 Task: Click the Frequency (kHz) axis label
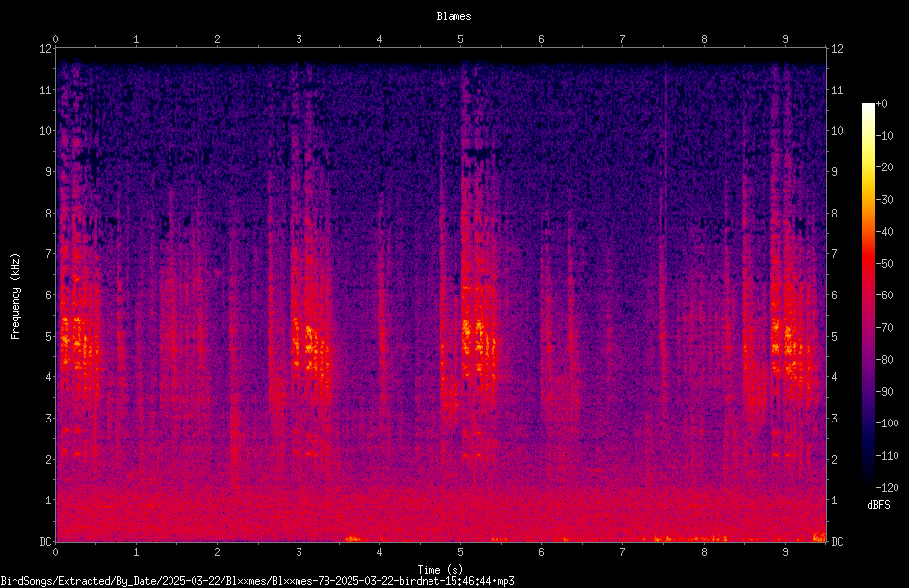15,296
